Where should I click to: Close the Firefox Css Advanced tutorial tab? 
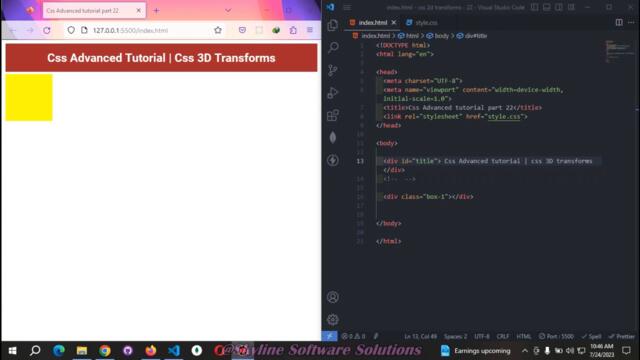(138, 11)
